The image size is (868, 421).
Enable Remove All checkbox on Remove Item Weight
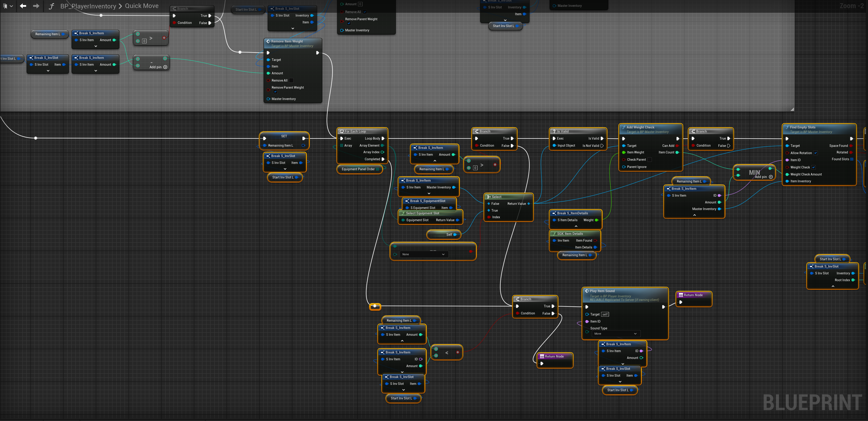291,81
